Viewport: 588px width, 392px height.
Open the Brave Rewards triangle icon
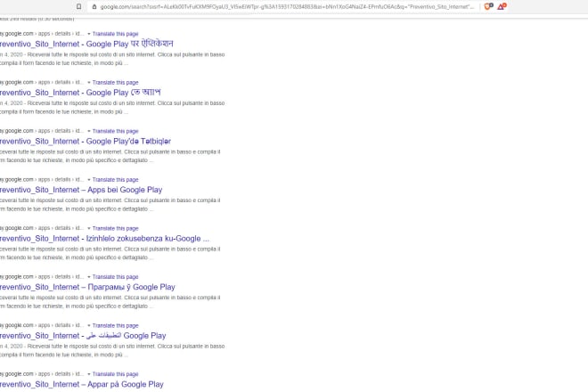click(502, 6)
